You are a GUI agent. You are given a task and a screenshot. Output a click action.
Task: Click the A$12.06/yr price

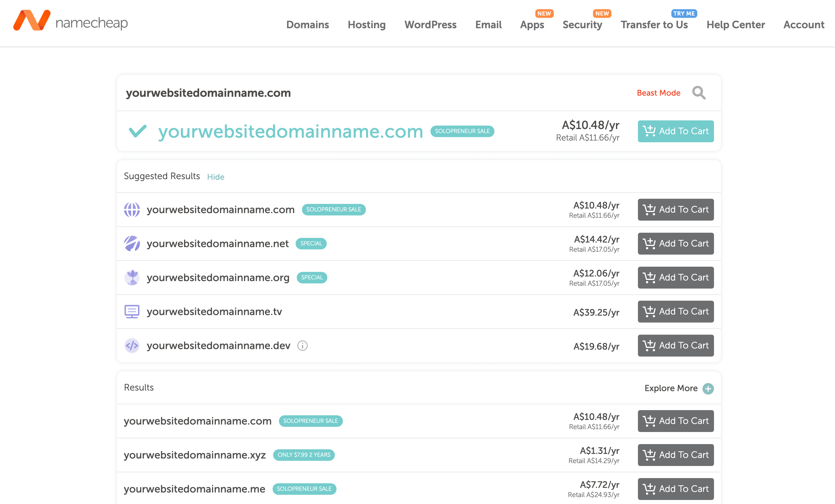coord(596,273)
